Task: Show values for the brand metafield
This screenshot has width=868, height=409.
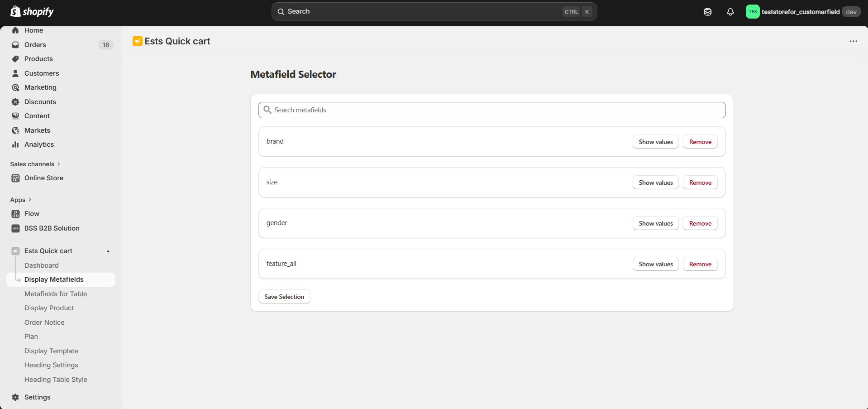Action: point(655,142)
